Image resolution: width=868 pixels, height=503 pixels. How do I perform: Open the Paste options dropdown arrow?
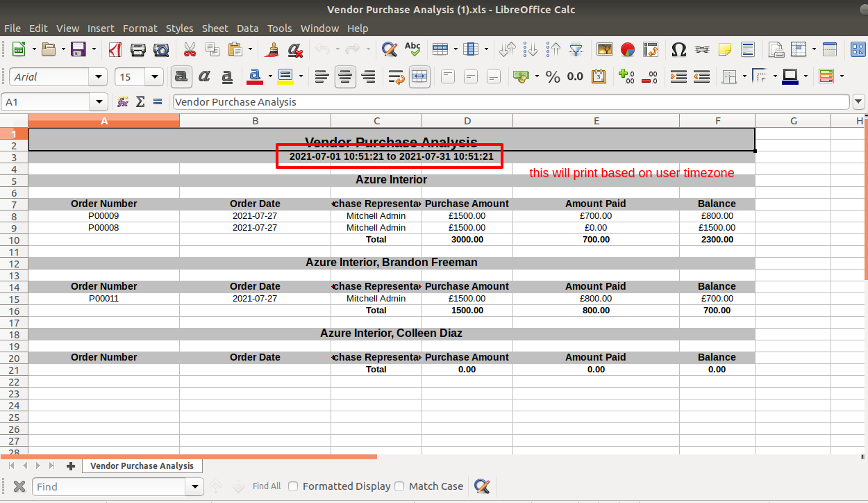(x=251, y=49)
